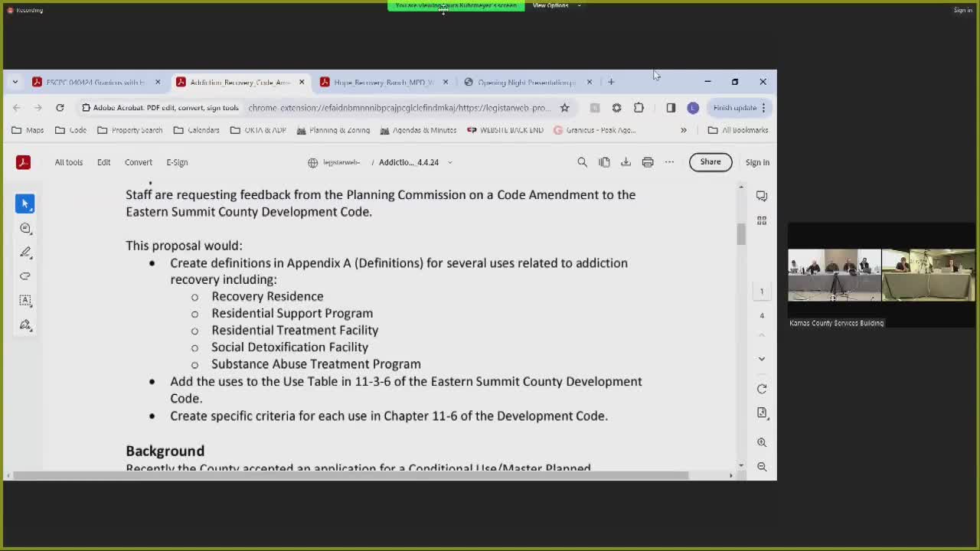Print the PDF document
The image size is (980, 551).
coord(648,162)
